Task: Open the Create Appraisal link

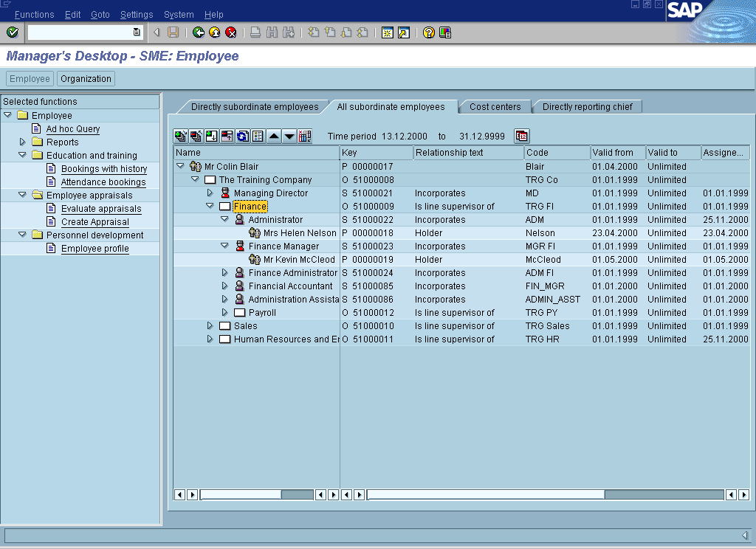Action: 95,221
